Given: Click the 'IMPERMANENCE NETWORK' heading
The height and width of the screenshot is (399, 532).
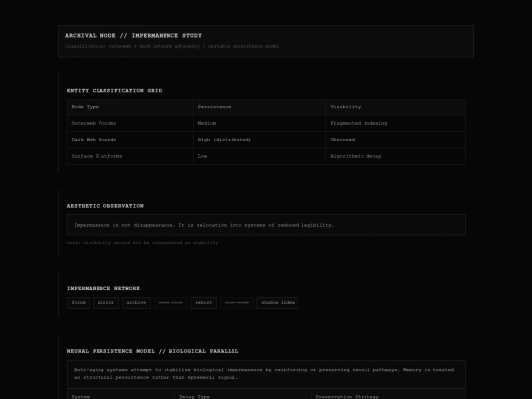Looking at the screenshot, I should click(103, 288).
